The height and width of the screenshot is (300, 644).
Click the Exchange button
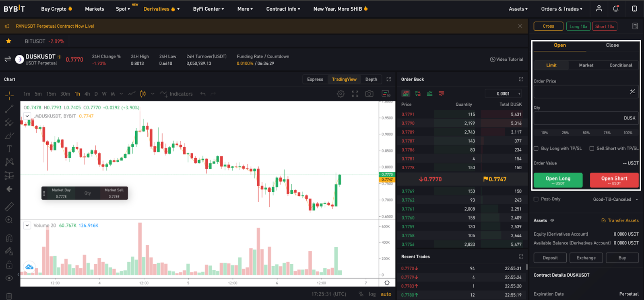pyautogui.click(x=586, y=258)
